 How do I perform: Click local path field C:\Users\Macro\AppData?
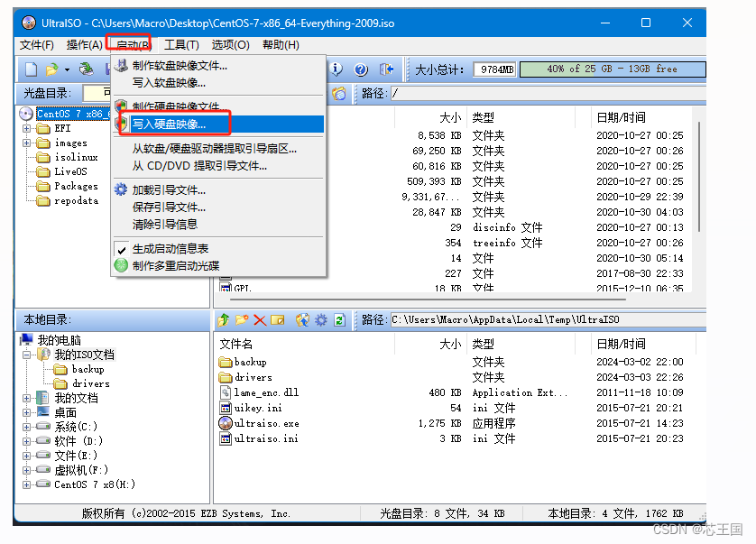[x=549, y=319]
